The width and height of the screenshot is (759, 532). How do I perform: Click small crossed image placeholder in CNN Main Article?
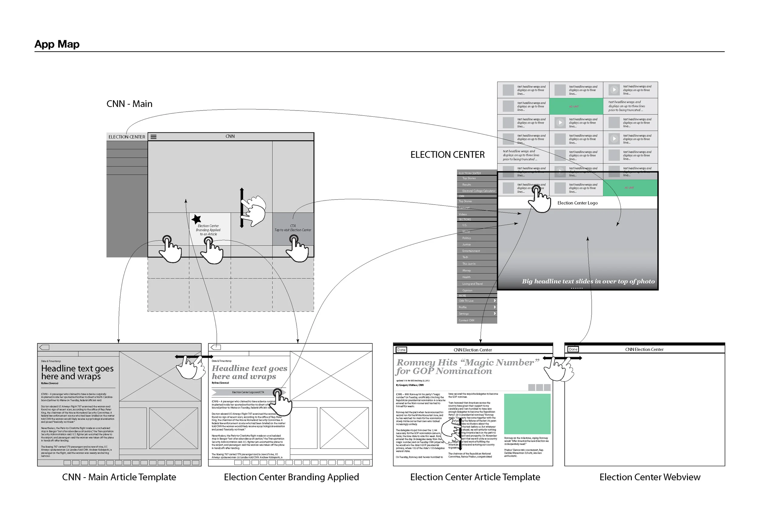(x=174, y=428)
